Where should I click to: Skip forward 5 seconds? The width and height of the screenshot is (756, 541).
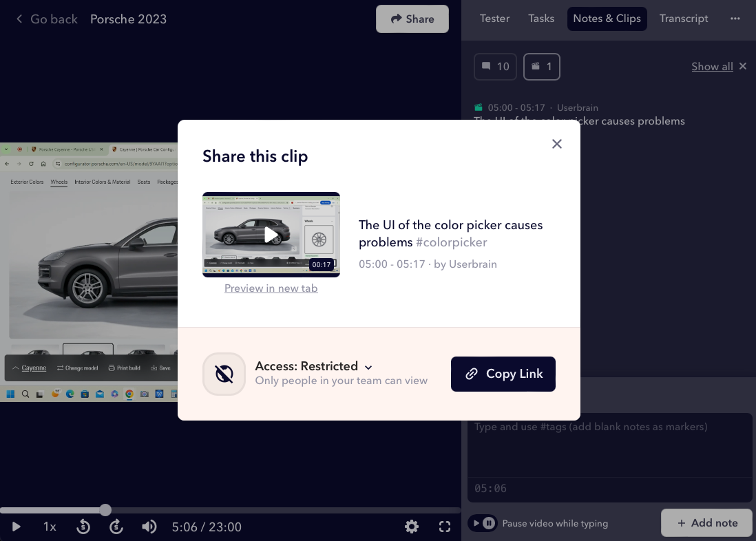point(116,527)
